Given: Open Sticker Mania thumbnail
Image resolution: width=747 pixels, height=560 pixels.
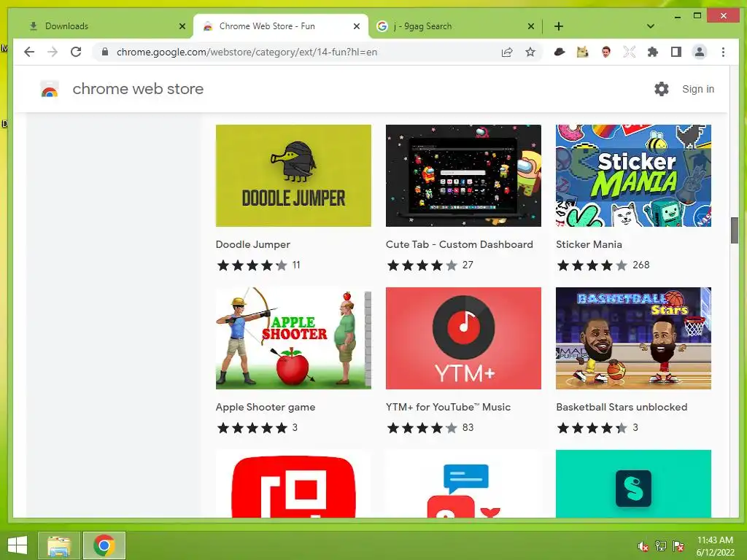Looking at the screenshot, I should tap(634, 176).
